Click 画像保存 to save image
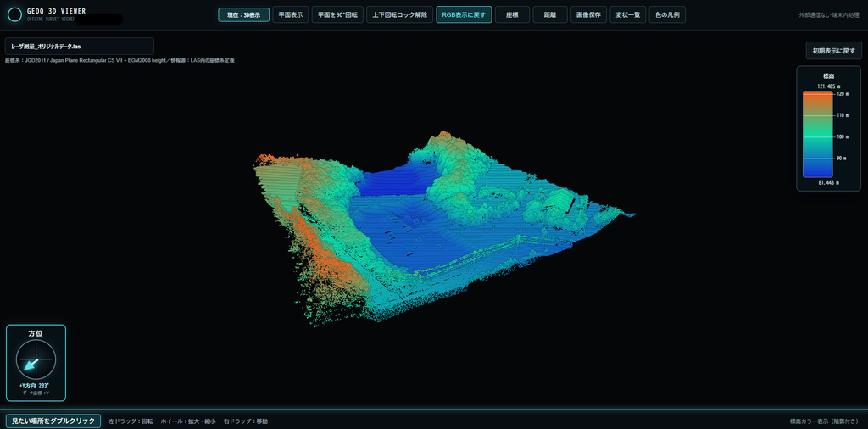The height and width of the screenshot is (429, 868). pos(588,14)
